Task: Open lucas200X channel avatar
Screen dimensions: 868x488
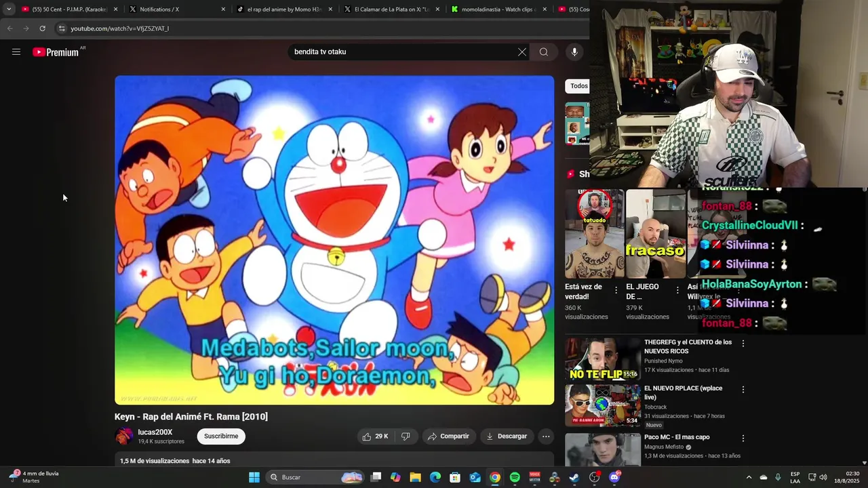Action: click(123, 436)
